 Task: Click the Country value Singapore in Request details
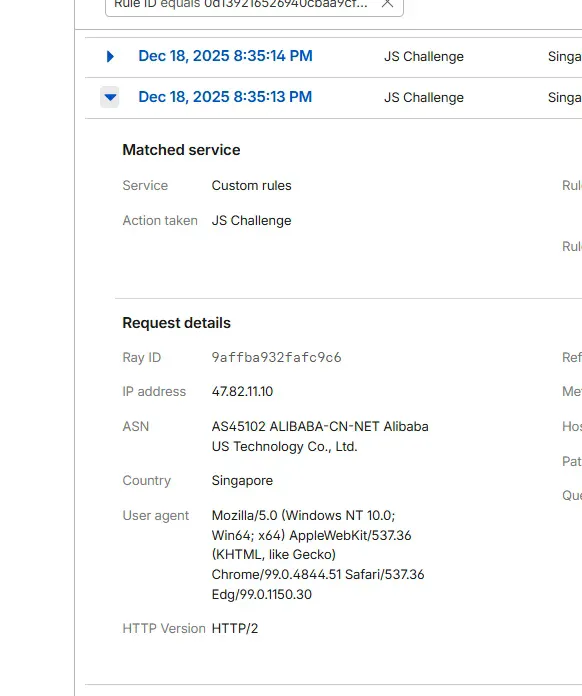(x=242, y=481)
